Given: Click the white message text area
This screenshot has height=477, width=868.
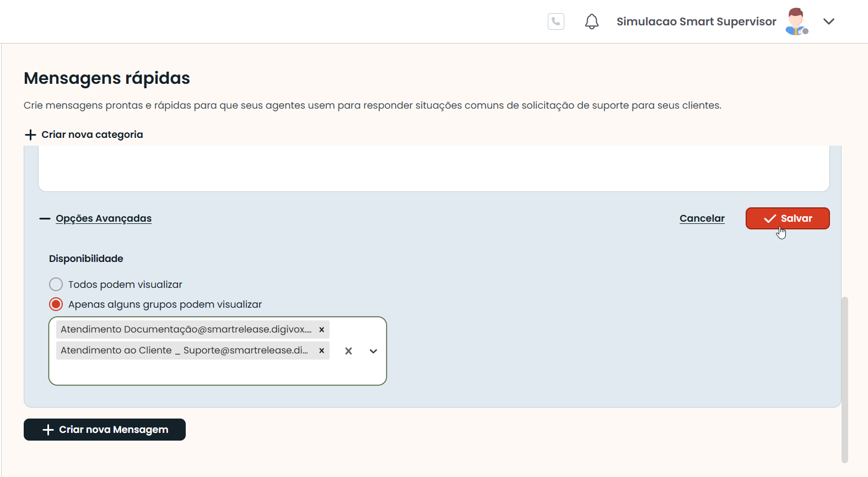Looking at the screenshot, I should [x=433, y=168].
